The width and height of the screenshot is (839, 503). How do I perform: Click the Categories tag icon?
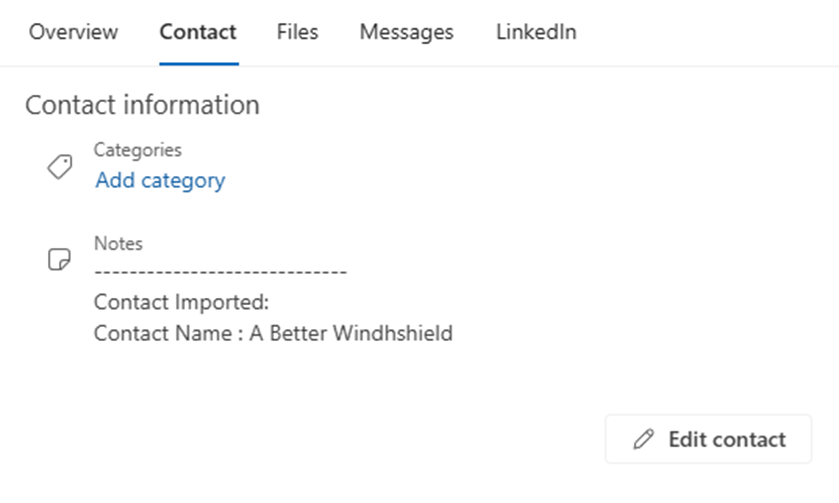tap(60, 166)
